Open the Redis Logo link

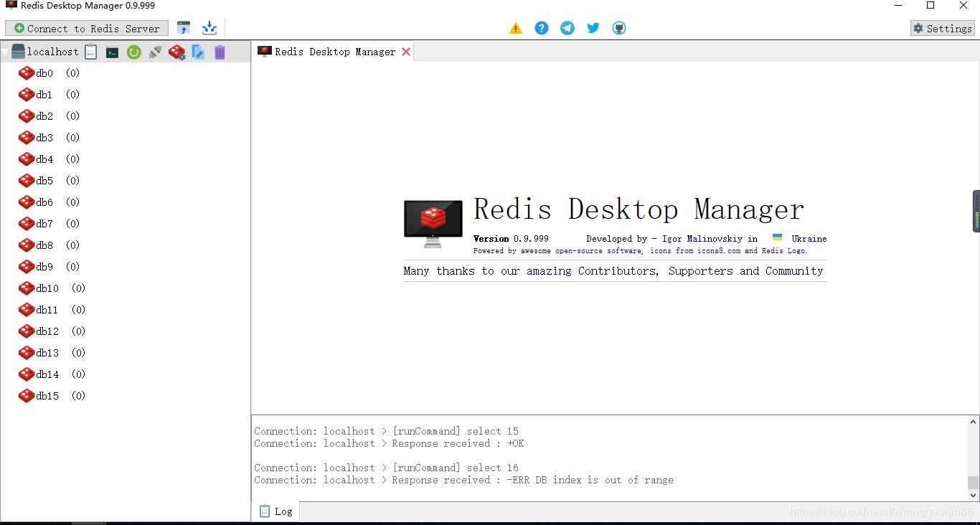pos(783,251)
